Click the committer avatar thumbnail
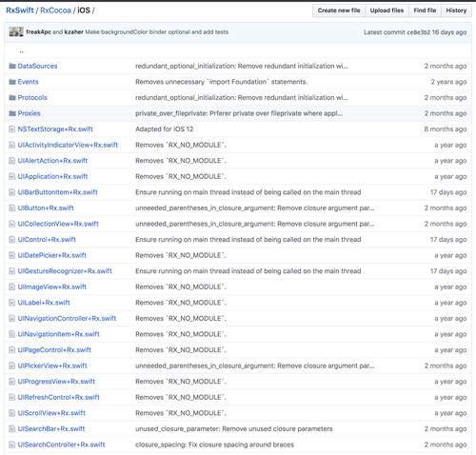476x455 pixels. pos(16,31)
